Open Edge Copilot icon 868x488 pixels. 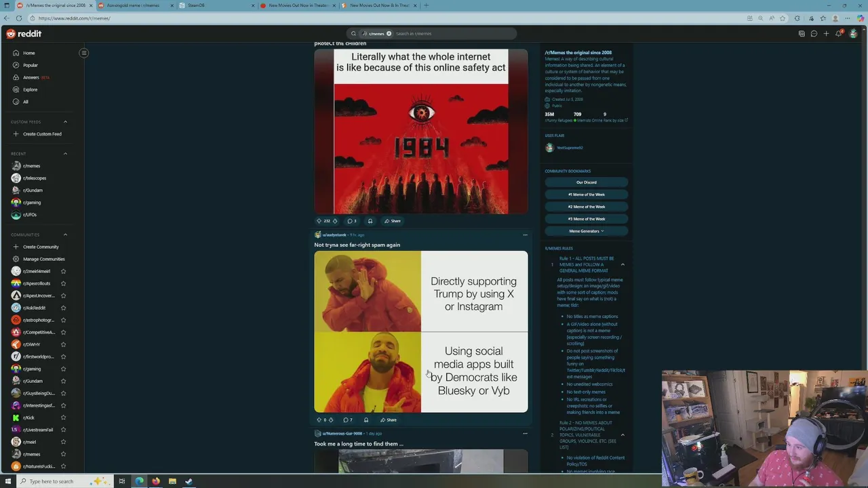coord(861,18)
